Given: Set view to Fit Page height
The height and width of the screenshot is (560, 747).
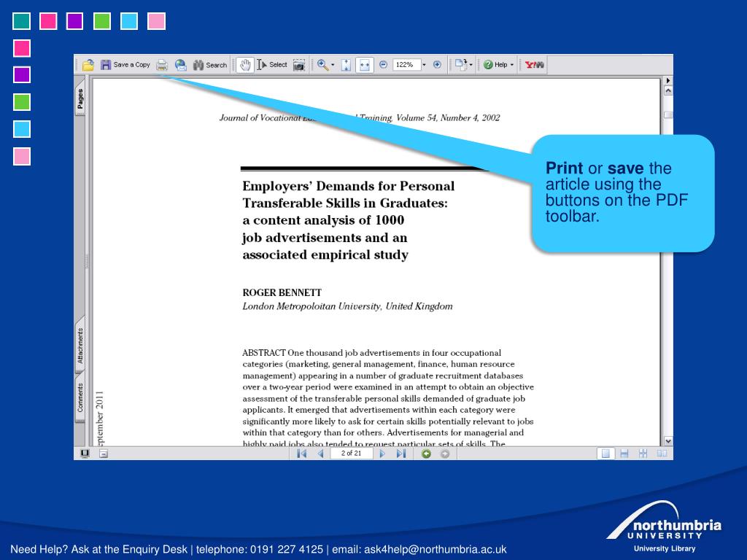Looking at the screenshot, I should click(347, 65).
